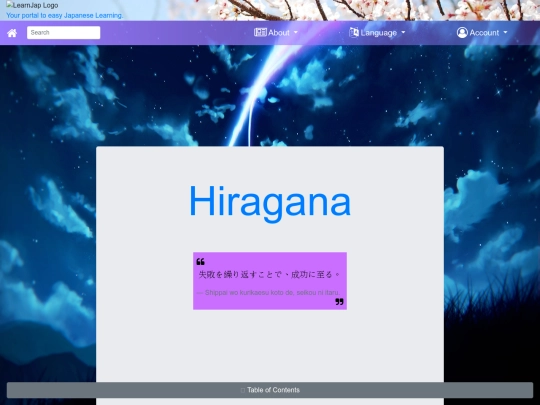Screen dimensions: 540x405
Task: Click the Home icon in navbar
Action: (12, 33)
